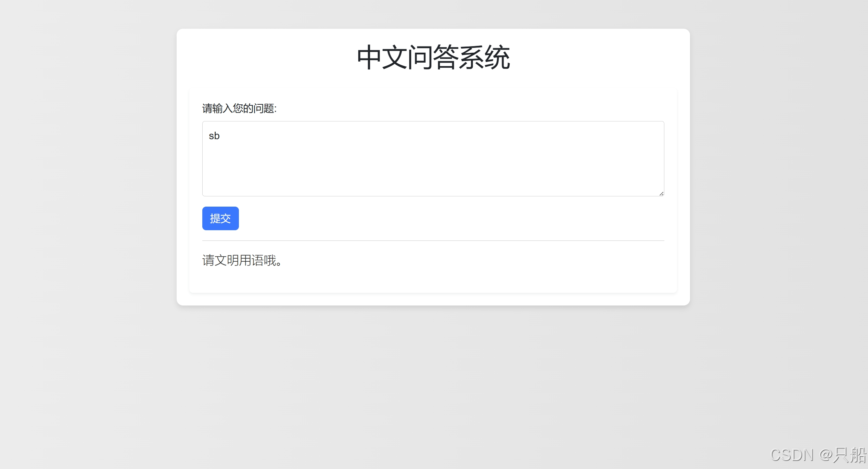Image resolution: width=868 pixels, height=469 pixels.
Task: Click the bottom edge of the textarea
Action: coord(433,196)
